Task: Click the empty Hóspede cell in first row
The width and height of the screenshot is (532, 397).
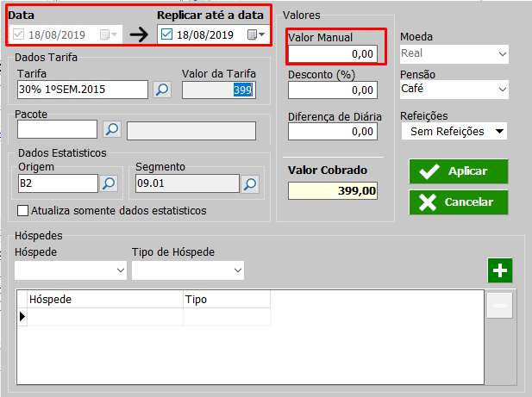Action: (x=105, y=317)
